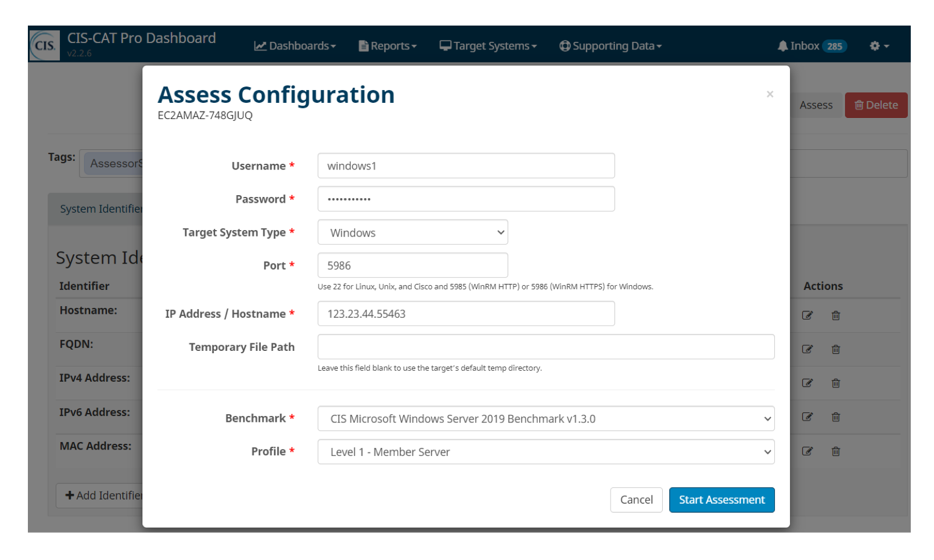Click trash icon in Hostname row
This screenshot has width=934, height=560.
(x=835, y=315)
